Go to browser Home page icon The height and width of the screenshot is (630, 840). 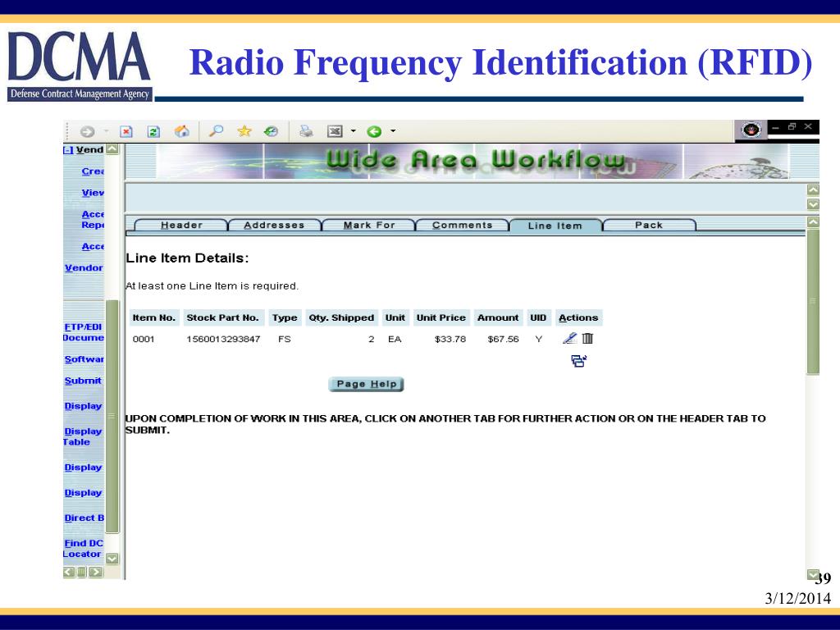[x=182, y=131]
